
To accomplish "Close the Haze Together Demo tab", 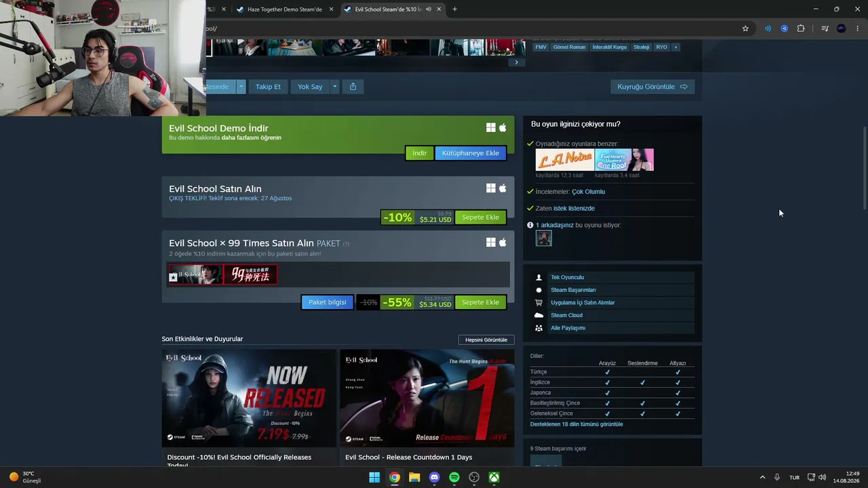I will pos(331,9).
